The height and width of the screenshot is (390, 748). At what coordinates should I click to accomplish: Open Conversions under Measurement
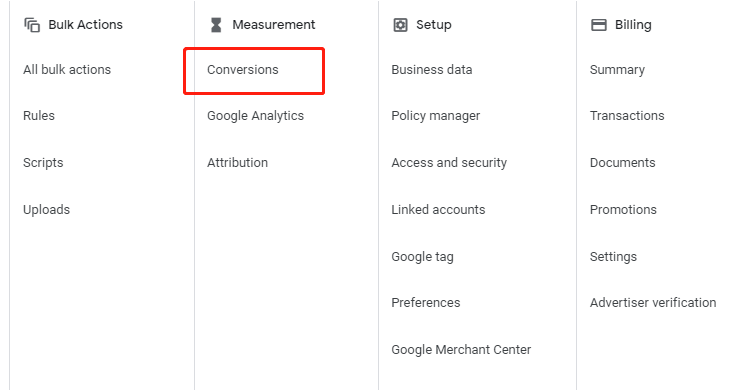243,70
